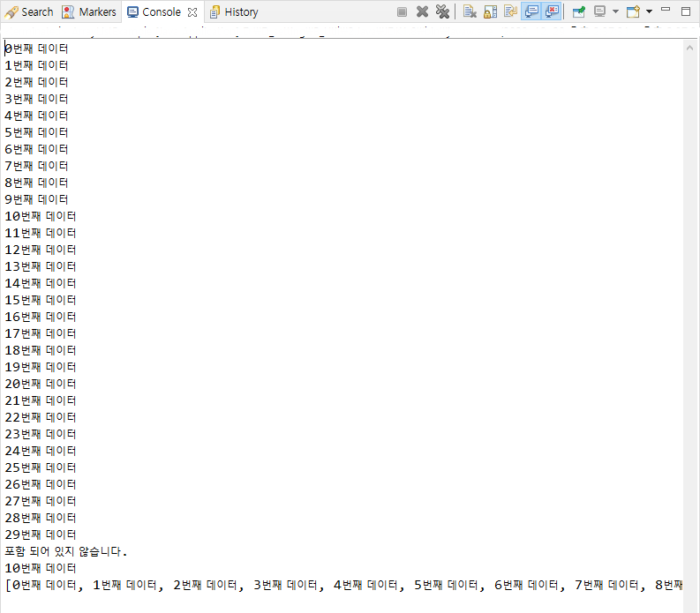
Task: Click the Console tab monitor icon
Action: click(132, 12)
